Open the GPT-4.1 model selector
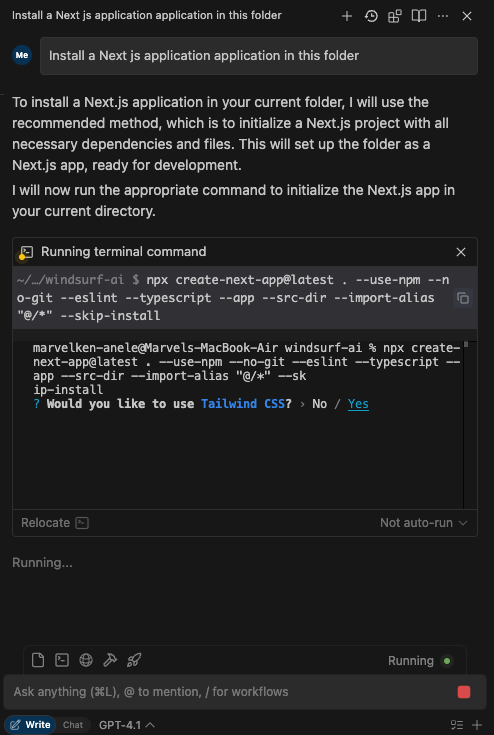 point(127,725)
